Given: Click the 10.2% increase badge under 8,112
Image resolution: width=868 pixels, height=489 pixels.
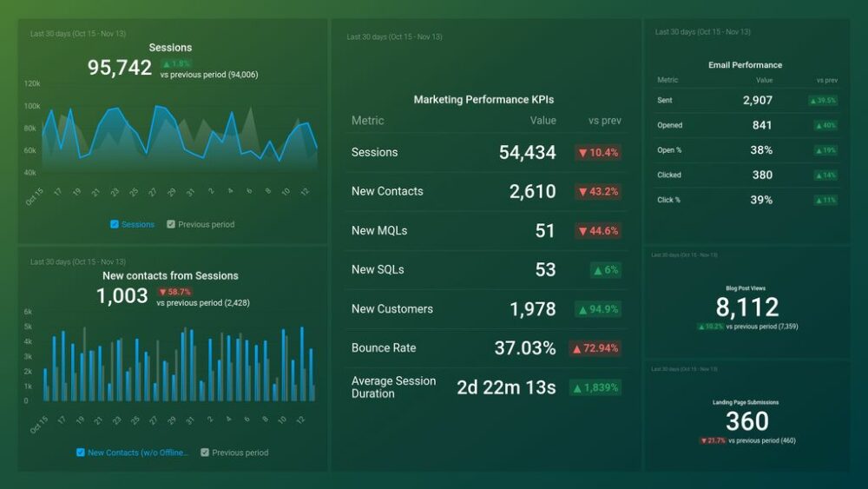Looking at the screenshot, I should 711,327.
